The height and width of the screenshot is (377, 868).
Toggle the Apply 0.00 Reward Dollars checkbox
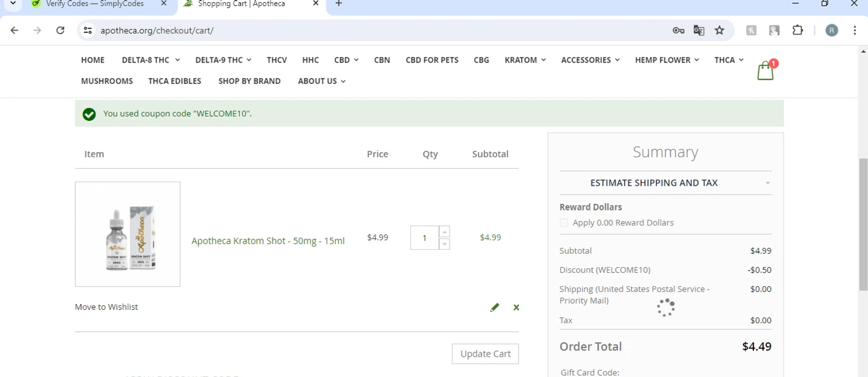point(564,223)
